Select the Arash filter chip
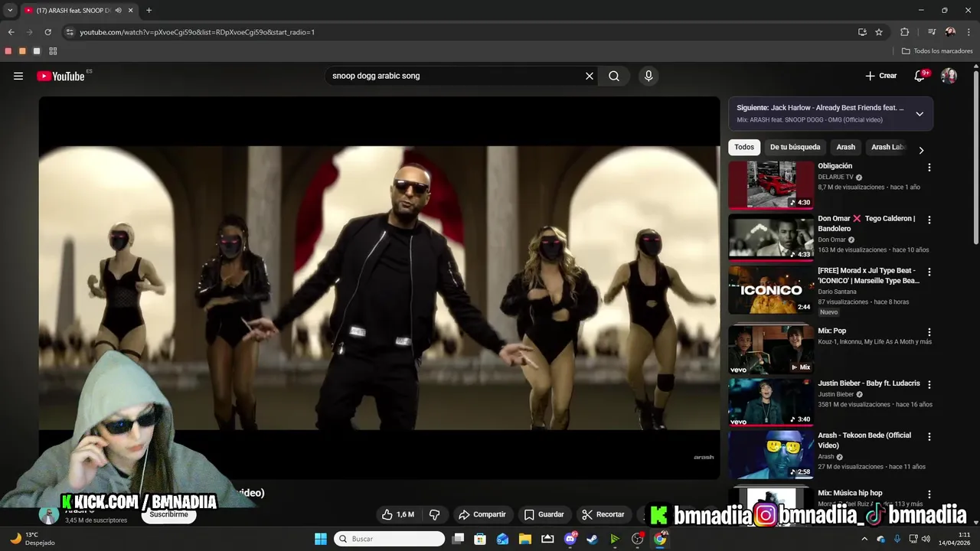 845,147
